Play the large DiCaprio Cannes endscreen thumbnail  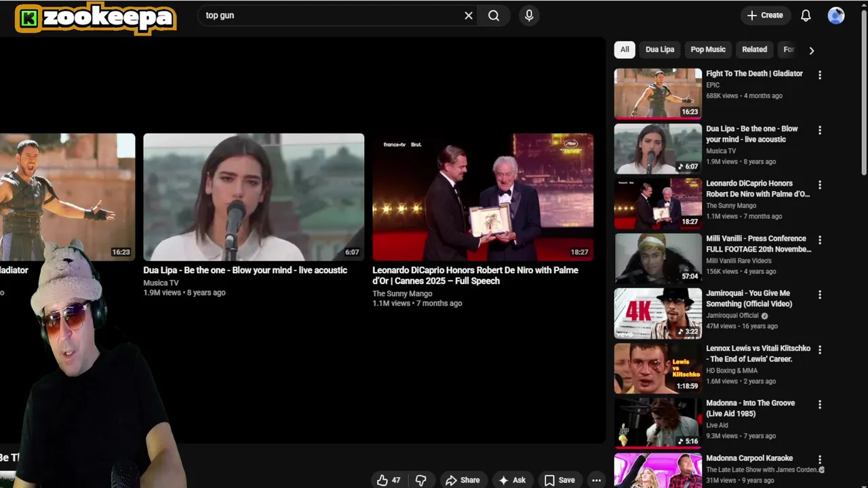483,197
